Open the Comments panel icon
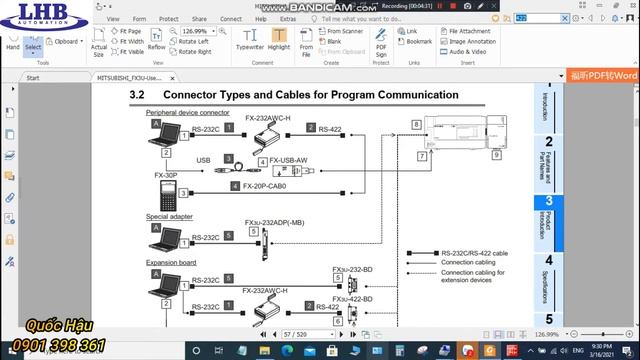Viewport: 640px width, 360px height. point(10,176)
